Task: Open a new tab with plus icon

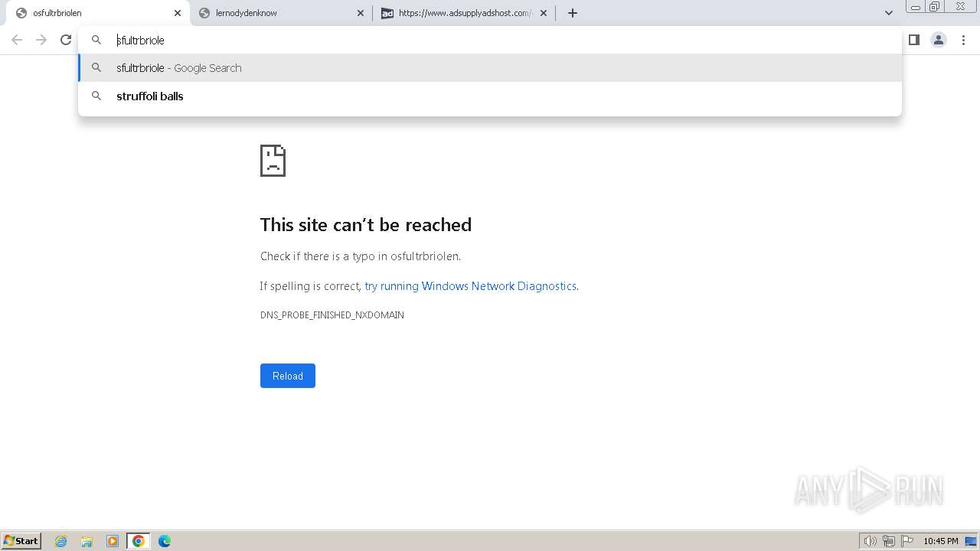Action: point(573,13)
